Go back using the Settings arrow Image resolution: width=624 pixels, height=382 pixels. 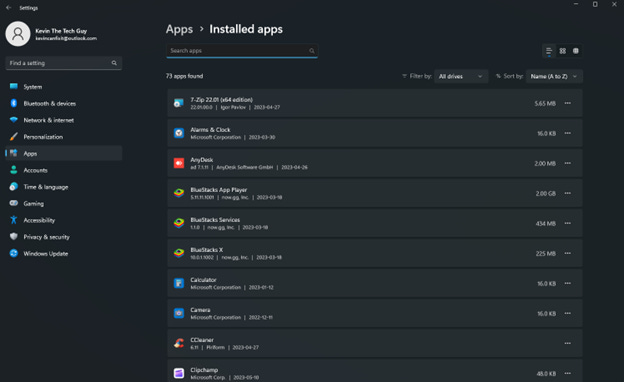coord(9,8)
